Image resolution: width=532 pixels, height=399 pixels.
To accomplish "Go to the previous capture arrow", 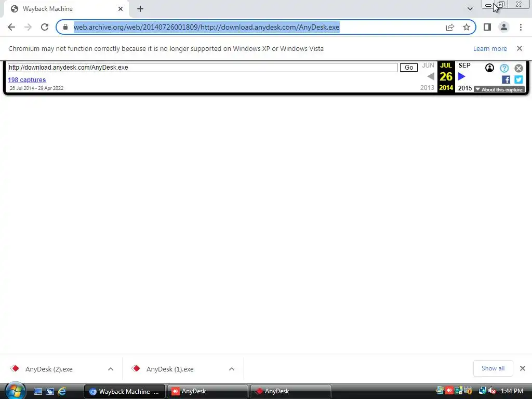I will point(431,77).
